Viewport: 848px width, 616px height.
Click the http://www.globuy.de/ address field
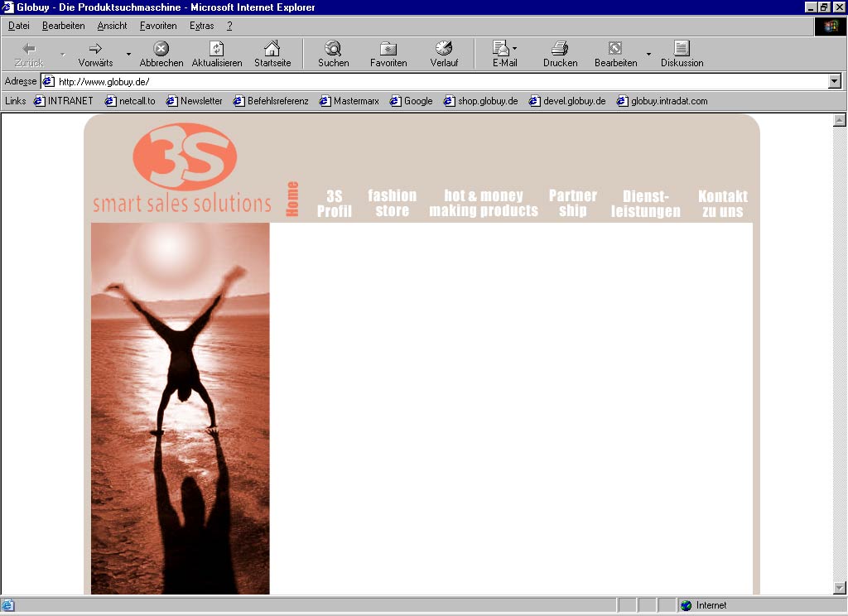435,82
